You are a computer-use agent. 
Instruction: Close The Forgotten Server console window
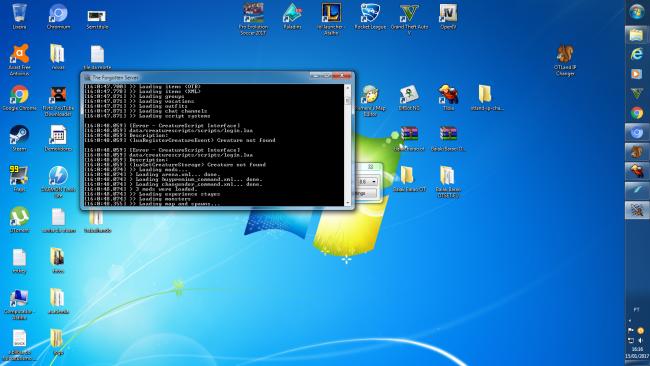(x=342, y=75)
